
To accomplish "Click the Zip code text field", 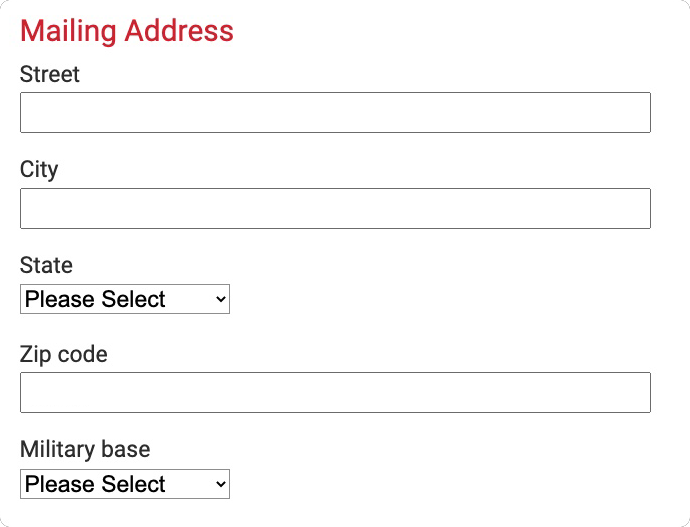I will [335, 393].
